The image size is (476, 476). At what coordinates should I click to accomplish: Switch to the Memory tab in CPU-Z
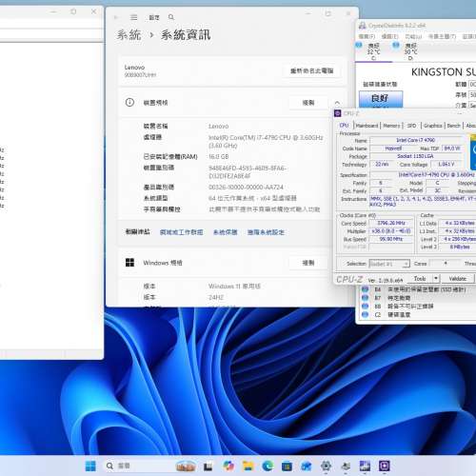[391, 126]
